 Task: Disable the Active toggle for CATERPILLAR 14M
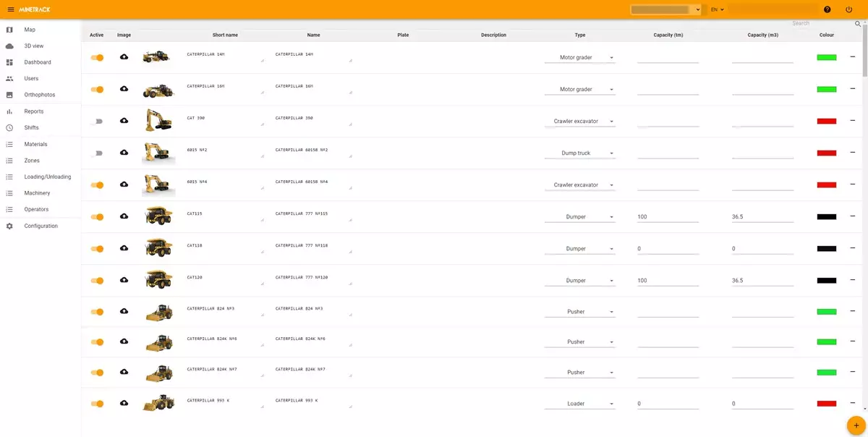tap(97, 57)
